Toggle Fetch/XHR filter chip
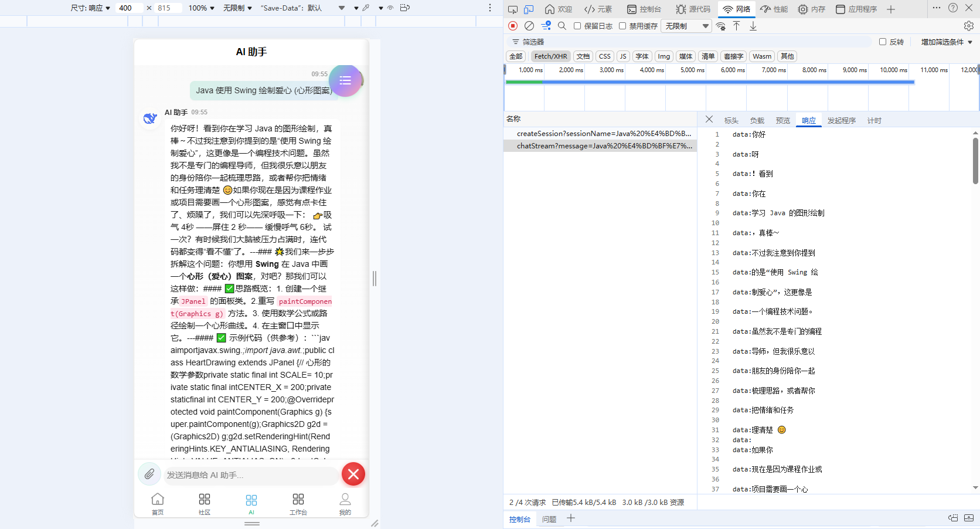The height and width of the screenshot is (529, 980). pyautogui.click(x=550, y=56)
